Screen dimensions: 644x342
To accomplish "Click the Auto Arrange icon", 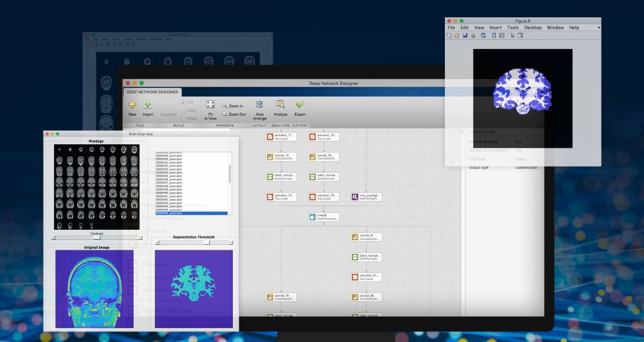I will (x=259, y=105).
